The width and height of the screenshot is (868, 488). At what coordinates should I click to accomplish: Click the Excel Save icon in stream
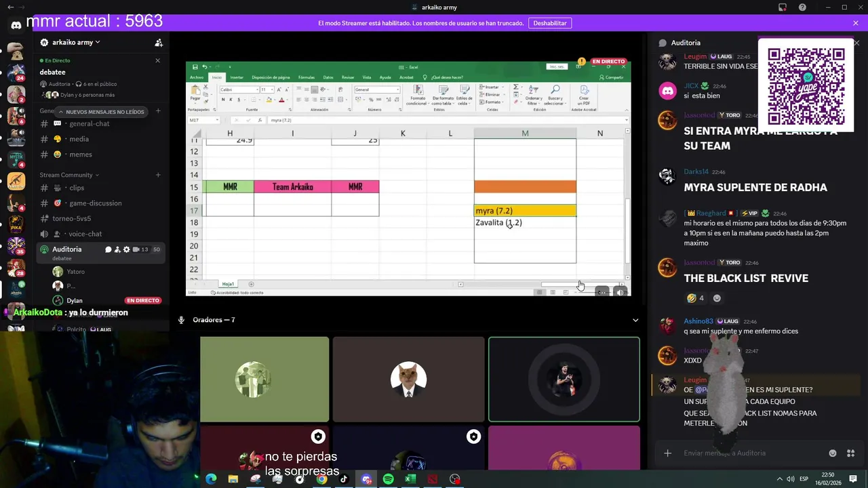pos(195,67)
